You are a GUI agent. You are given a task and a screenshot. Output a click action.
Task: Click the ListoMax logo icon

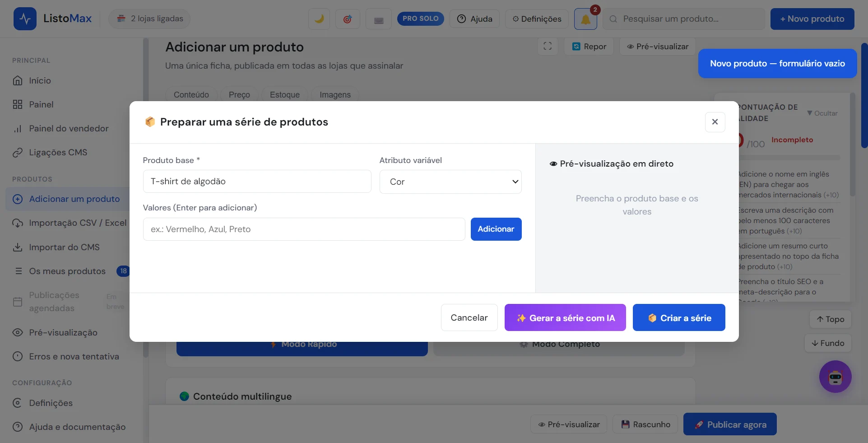[25, 19]
